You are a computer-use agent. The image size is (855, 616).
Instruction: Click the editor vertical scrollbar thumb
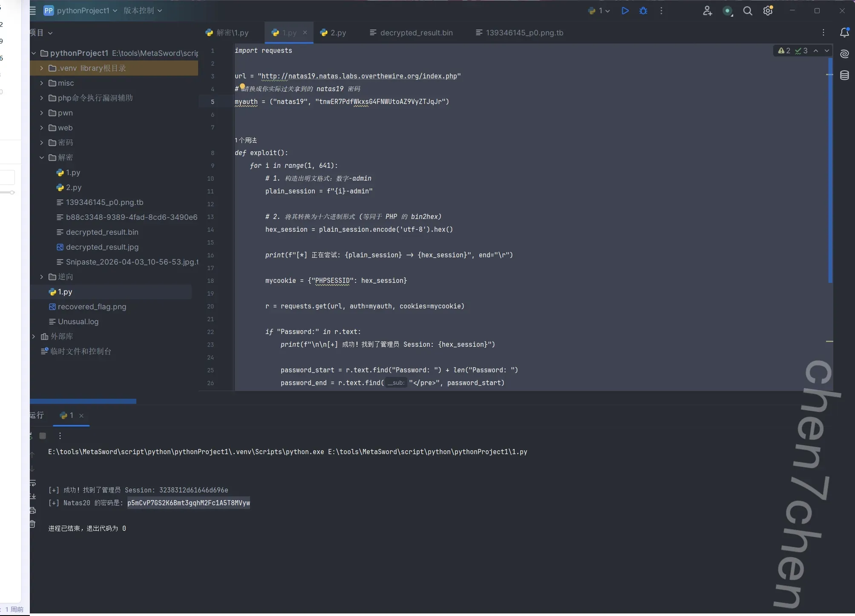coord(830,170)
